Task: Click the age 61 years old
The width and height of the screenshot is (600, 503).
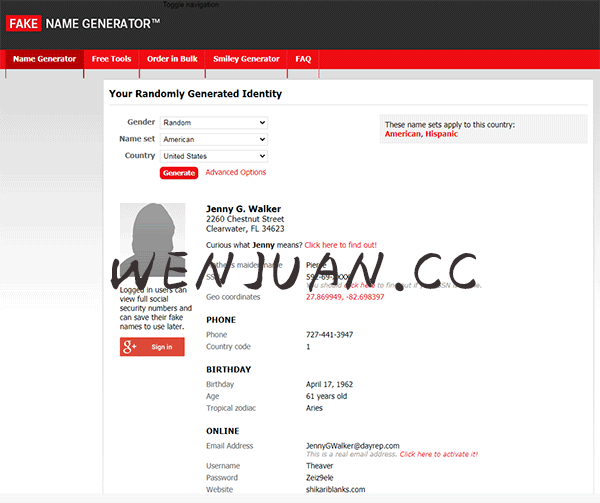Action: click(326, 396)
